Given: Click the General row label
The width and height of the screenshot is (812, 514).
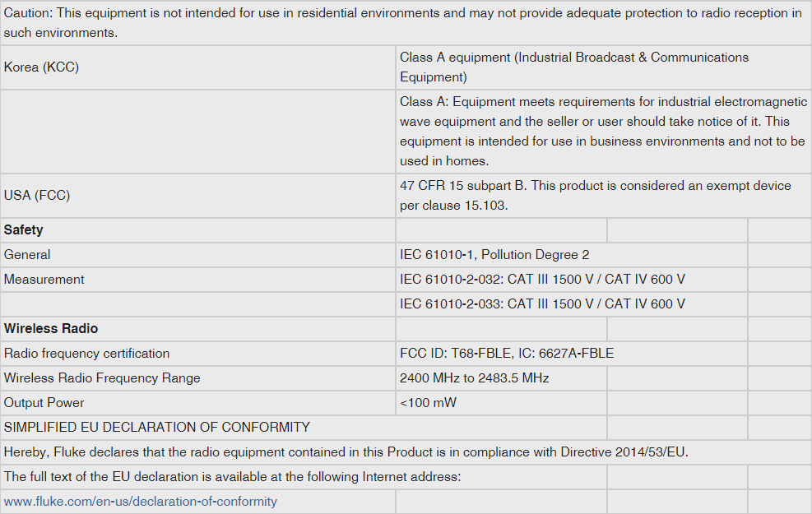Looking at the screenshot, I should (27, 255).
